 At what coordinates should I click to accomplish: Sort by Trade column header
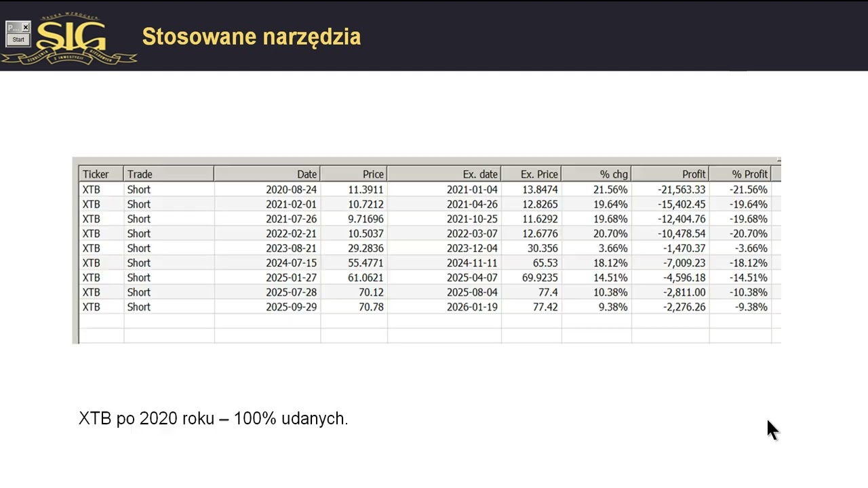[169, 174]
